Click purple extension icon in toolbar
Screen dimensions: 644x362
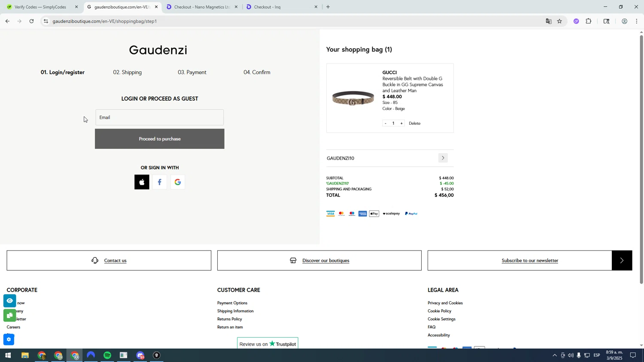(x=576, y=21)
